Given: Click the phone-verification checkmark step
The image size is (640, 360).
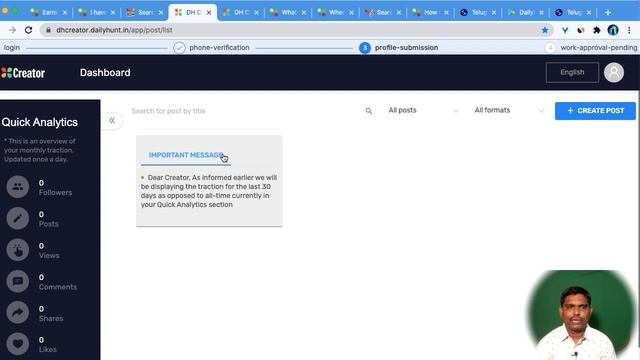Looking at the screenshot, I should 179,48.
